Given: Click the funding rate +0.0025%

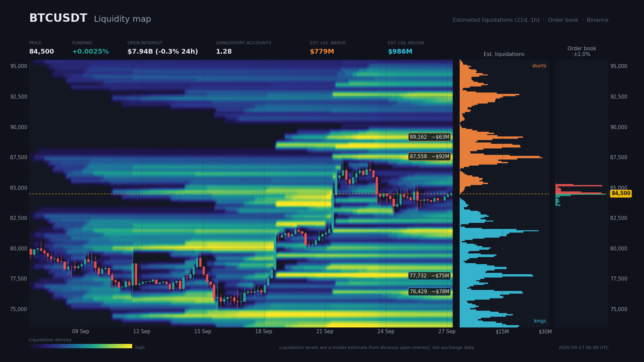Looking at the screenshot, I should (91, 51).
